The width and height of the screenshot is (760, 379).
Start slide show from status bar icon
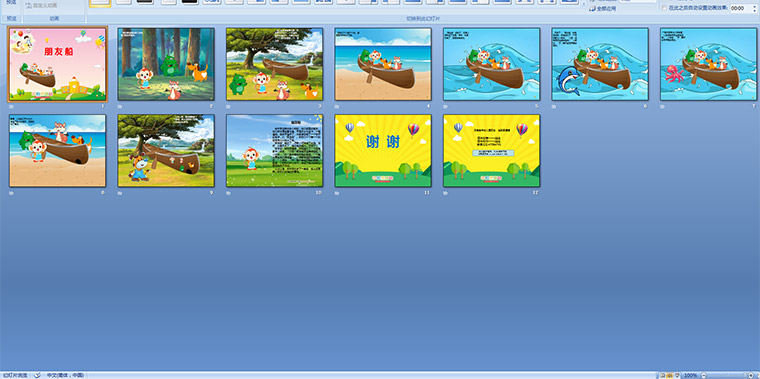677,376
